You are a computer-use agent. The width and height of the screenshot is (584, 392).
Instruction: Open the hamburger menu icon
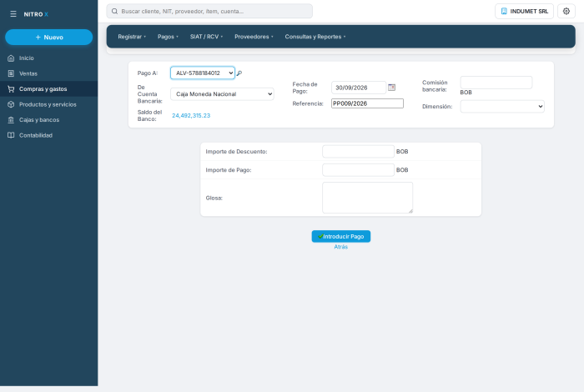tap(13, 14)
